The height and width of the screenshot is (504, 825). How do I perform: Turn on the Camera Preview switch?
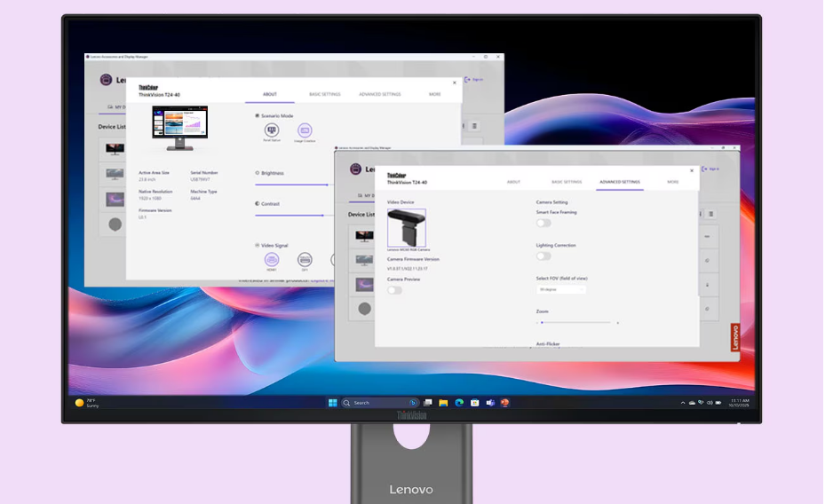[394, 290]
